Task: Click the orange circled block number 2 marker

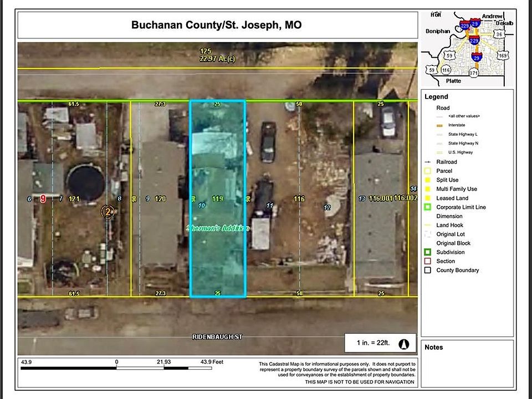Action: pos(108,211)
